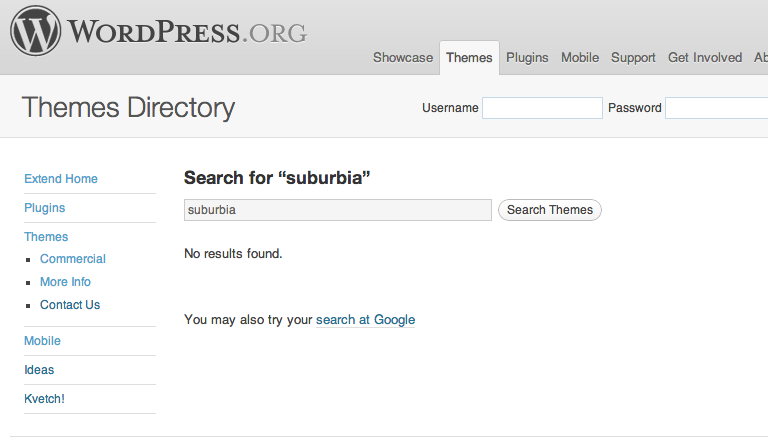The image size is (768, 440).
Task: Open the Themes sidebar link
Action: coord(46,237)
